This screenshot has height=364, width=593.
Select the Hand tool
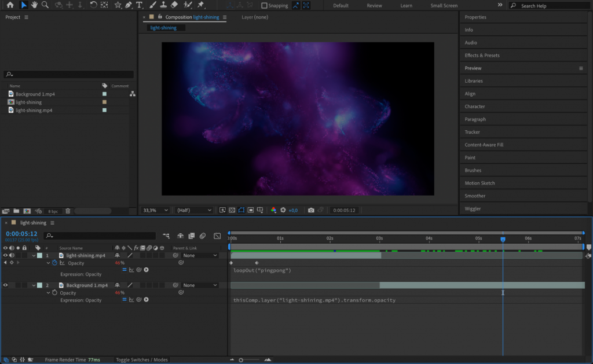point(34,6)
